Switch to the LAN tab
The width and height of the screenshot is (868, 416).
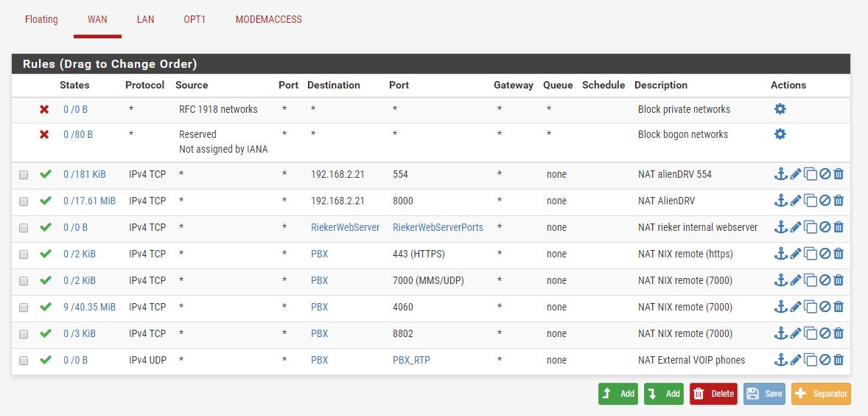coord(145,19)
